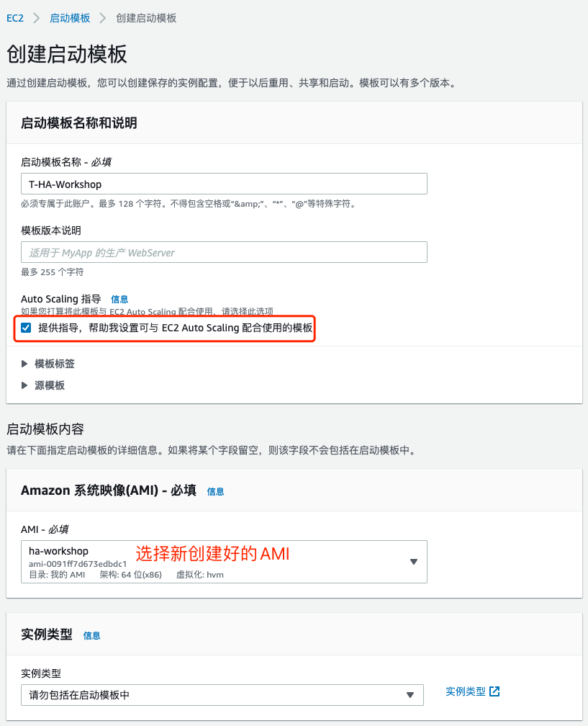Viewport: 588px width, 726px height.
Task: Click the disclosure triangle before 源模板
Action: click(x=26, y=385)
